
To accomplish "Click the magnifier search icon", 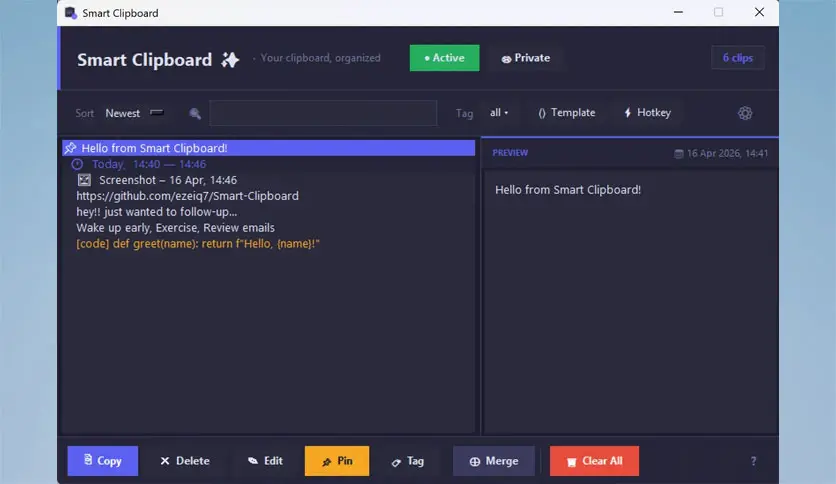I will tap(195, 113).
